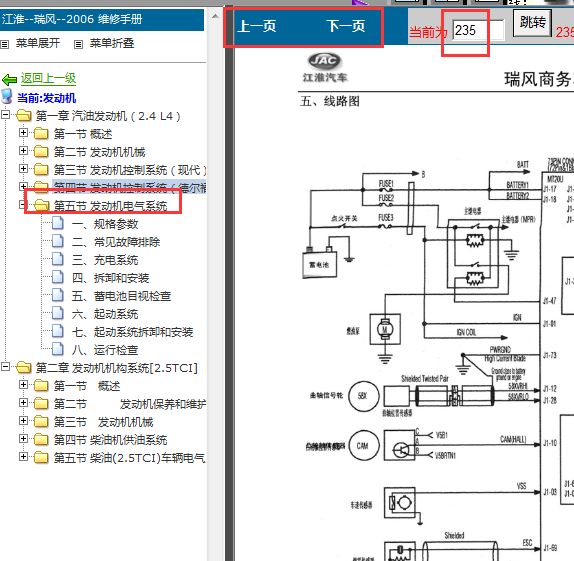Expand 第二节 发动机保养和维护 node
Screen dimensions: 574x561
click(23, 402)
